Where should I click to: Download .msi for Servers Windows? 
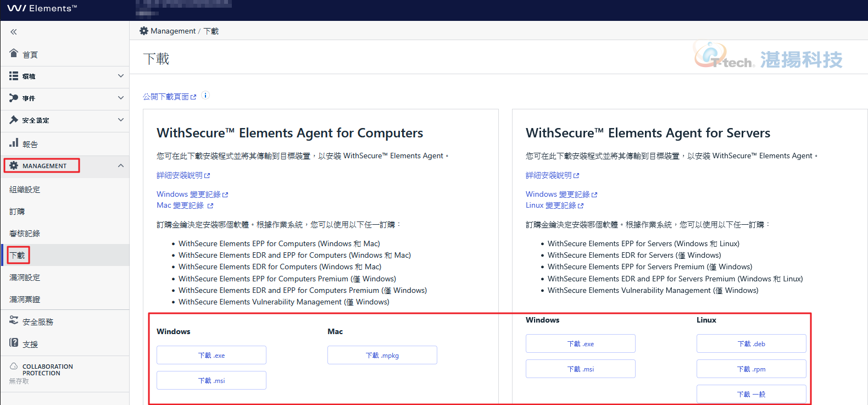tap(581, 369)
